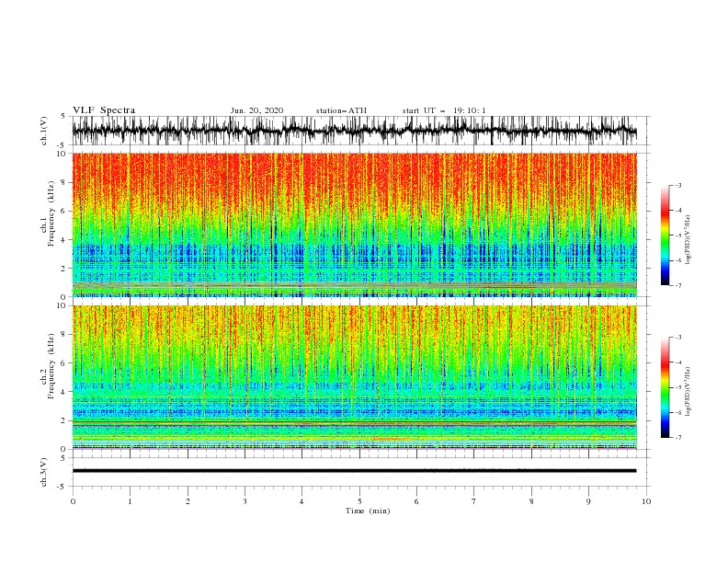Click the "station=ATH" label
Viewport: 728px width, 563px height.
point(341,110)
